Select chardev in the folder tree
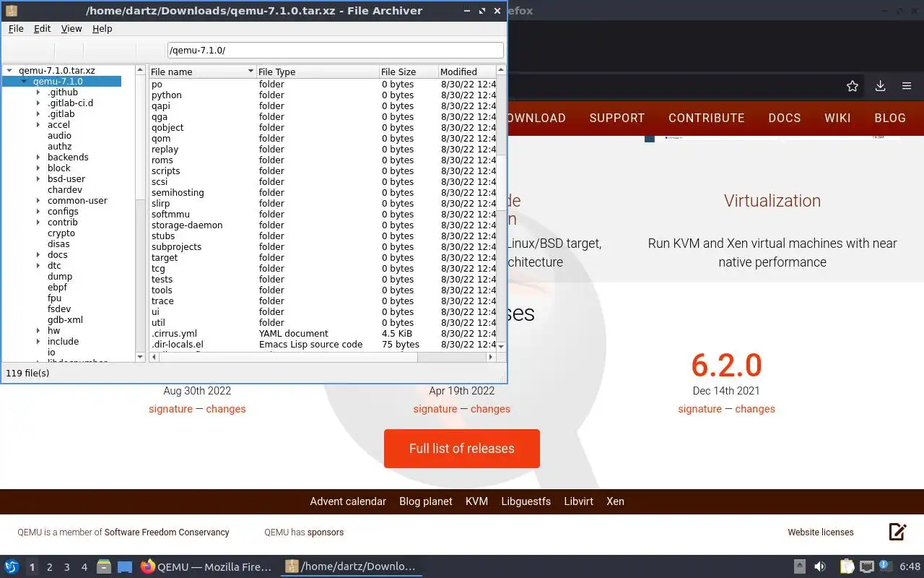Viewport: 924px width, 578px height. (65, 190)
